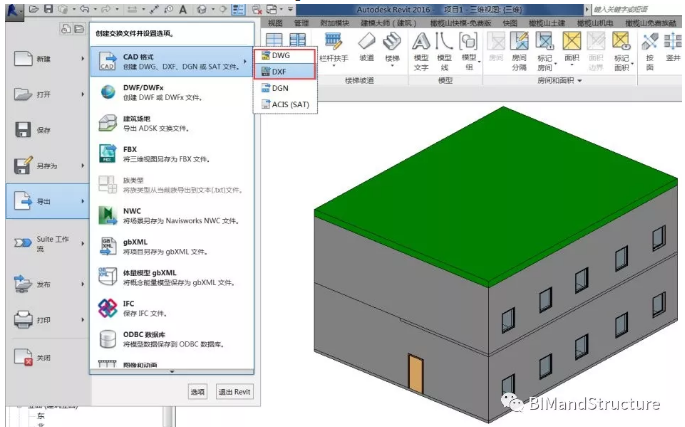Click the keyword search input field
Viewport: 685px width, 427px height.
tap(637, 9)
